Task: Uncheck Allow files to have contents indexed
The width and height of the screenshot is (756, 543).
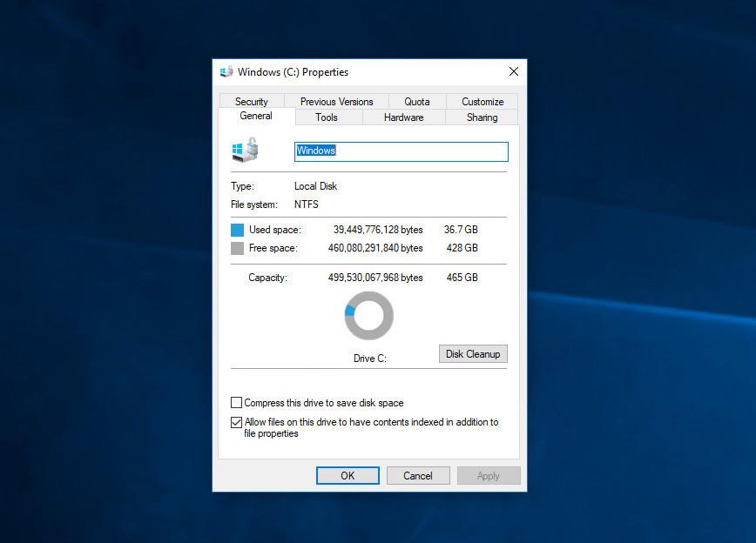Action: (236, 422)
